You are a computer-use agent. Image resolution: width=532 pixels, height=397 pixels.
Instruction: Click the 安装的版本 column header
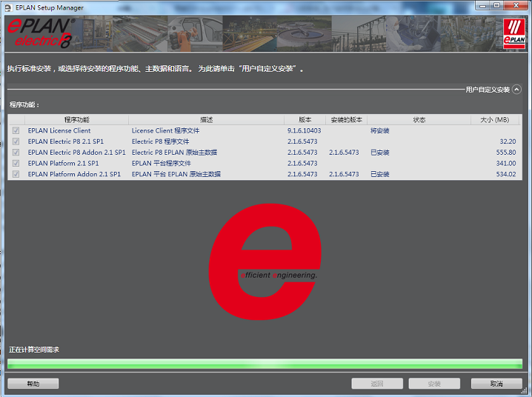pos(346,119)
